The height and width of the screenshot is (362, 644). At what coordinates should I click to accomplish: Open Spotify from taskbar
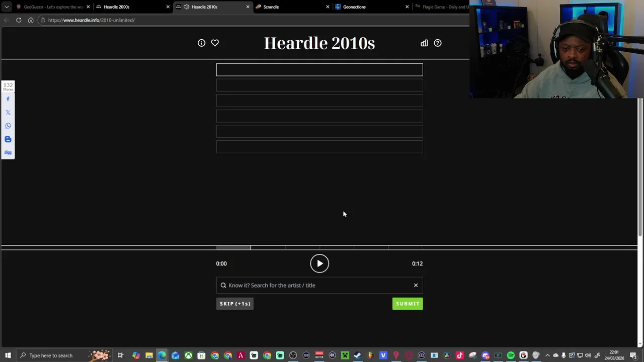511,355
